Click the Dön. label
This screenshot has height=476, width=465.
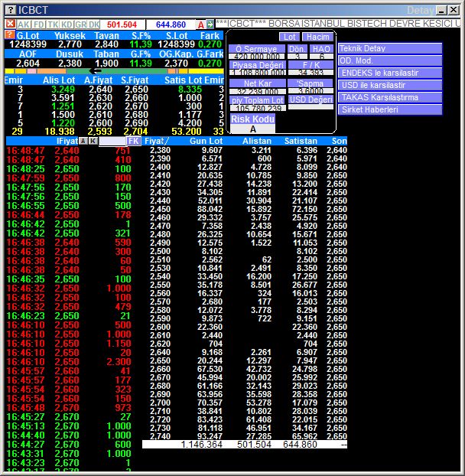tap(298, 49)
